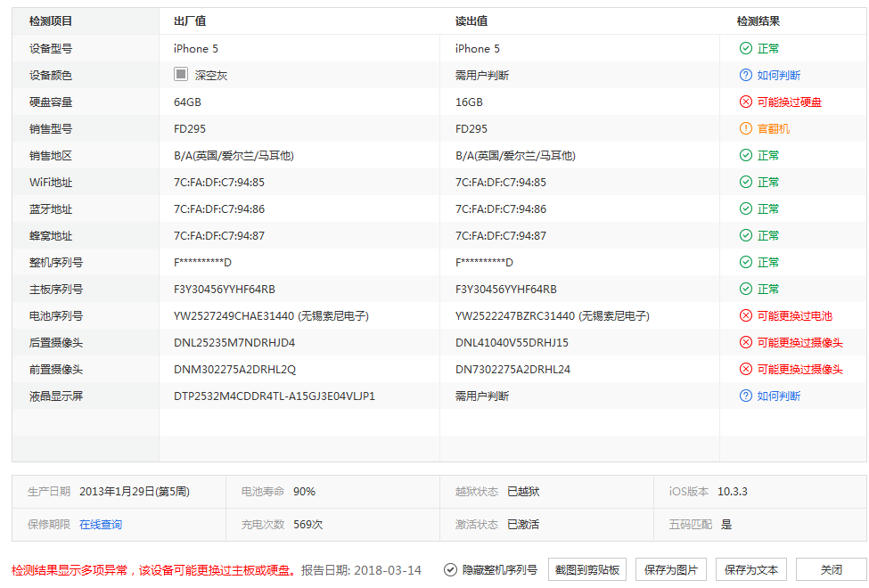This screenshot has height=588, width=869.
Task: Click the 保存为文本 button
Action: pos(751,569)
